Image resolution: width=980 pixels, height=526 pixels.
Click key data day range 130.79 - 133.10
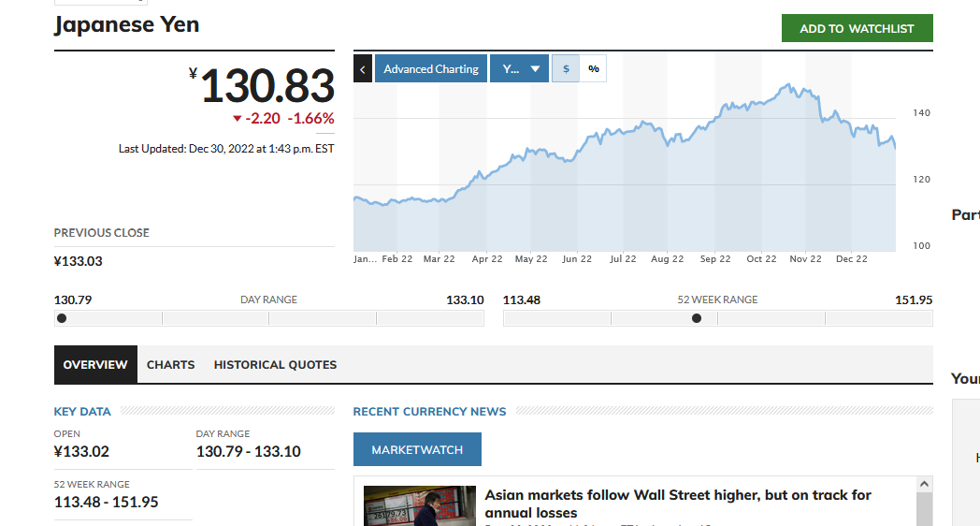point(248,451)
